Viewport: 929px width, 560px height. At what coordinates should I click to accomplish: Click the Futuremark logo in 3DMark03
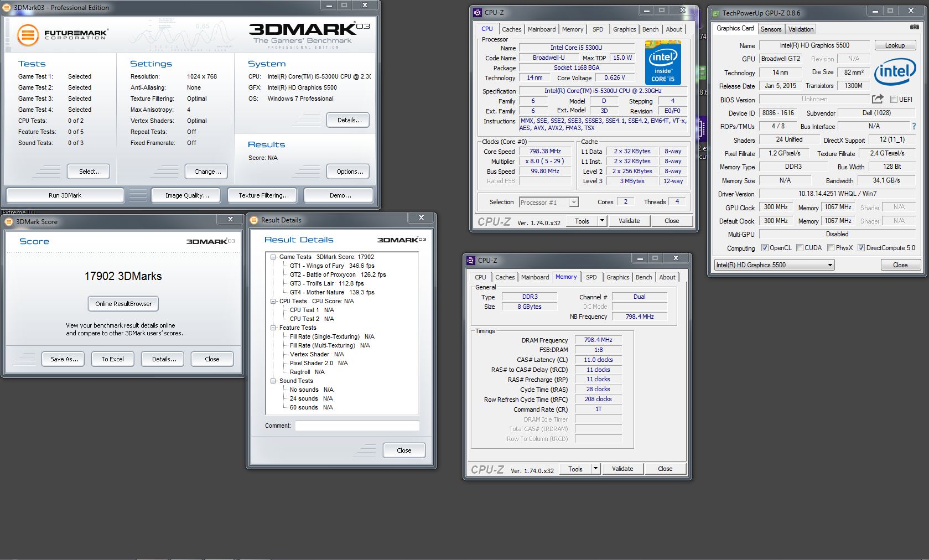click(63, 34)
